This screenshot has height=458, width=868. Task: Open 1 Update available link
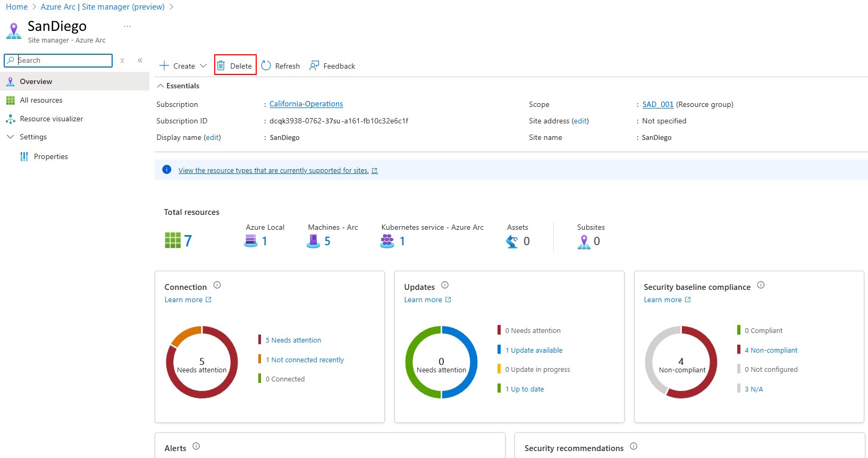[534, 350]
